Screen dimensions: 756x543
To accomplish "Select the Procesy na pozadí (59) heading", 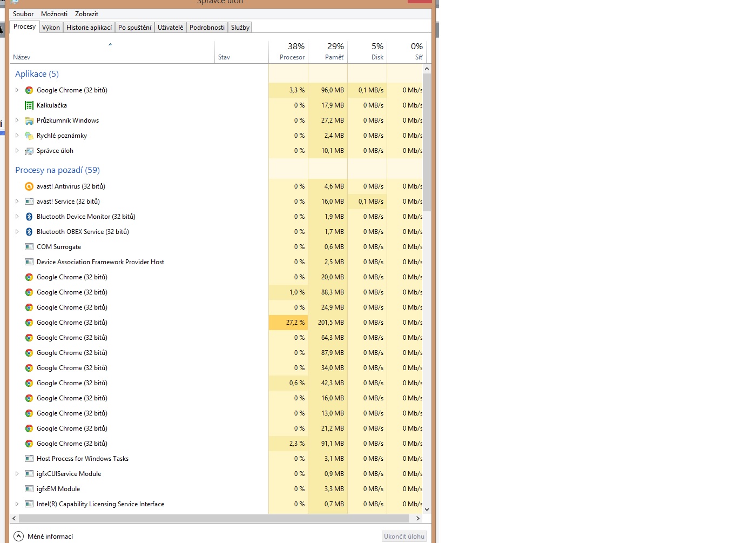I will tap(57, 170).
